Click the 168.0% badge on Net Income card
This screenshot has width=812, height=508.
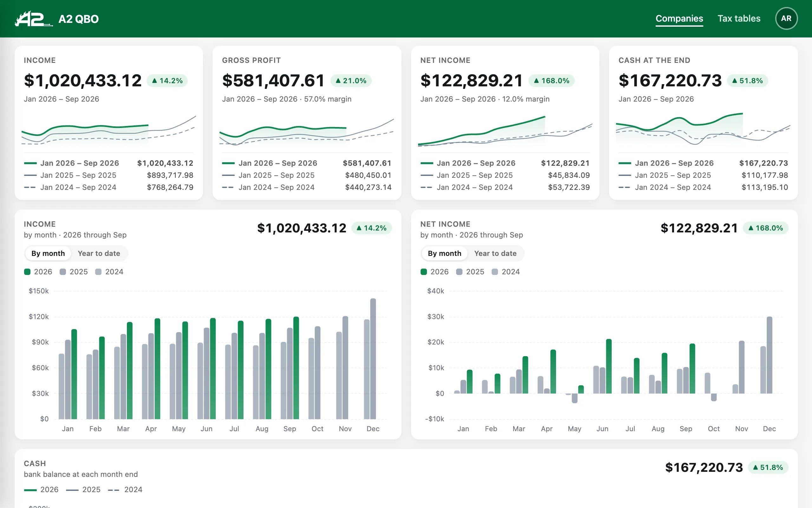(551, 81)
